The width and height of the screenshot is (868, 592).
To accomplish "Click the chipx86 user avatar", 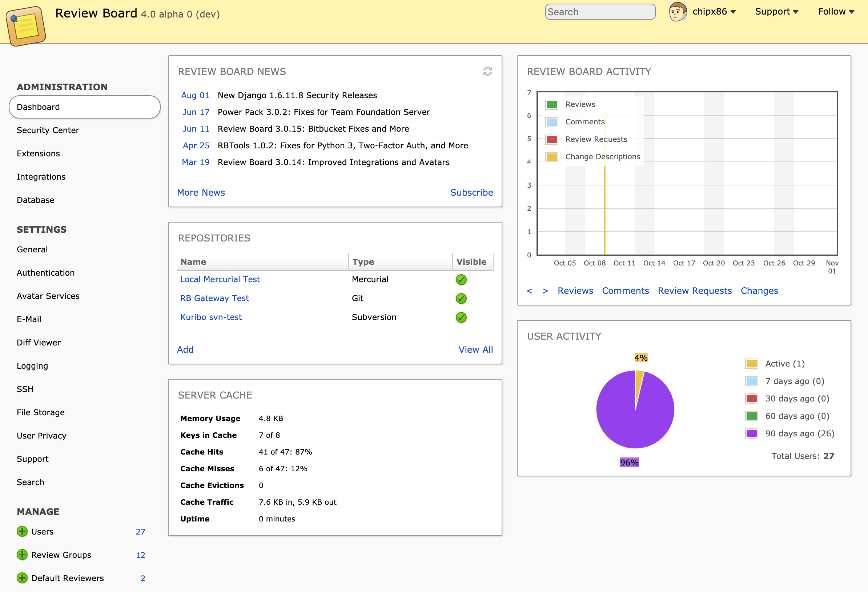I will click(678, 12).
